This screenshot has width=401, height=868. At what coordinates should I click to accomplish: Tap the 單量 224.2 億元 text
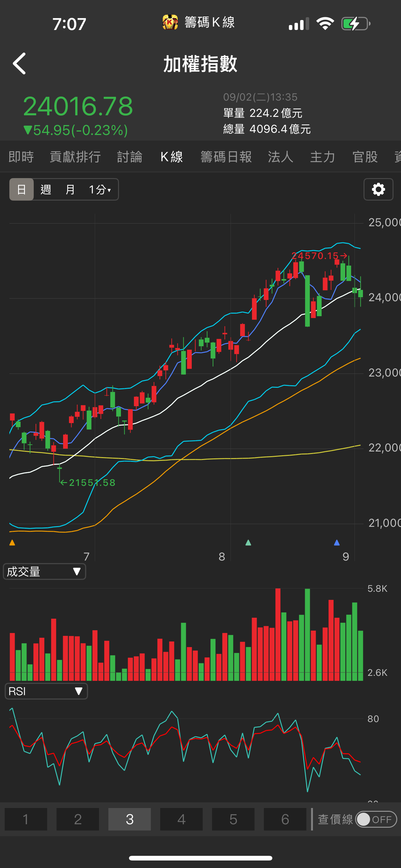[263, 113]
